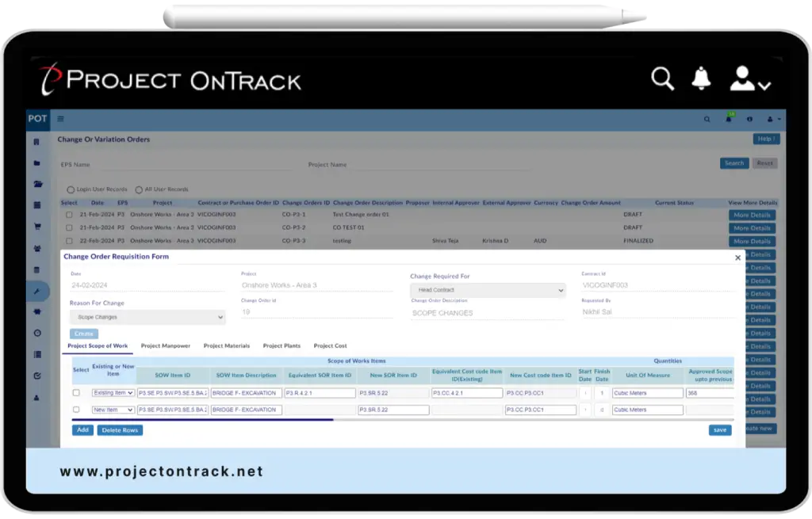Open the small user account menu in toolbar
Image resolution: width=812 pixels, height=519 pixels.
point(773,120)
